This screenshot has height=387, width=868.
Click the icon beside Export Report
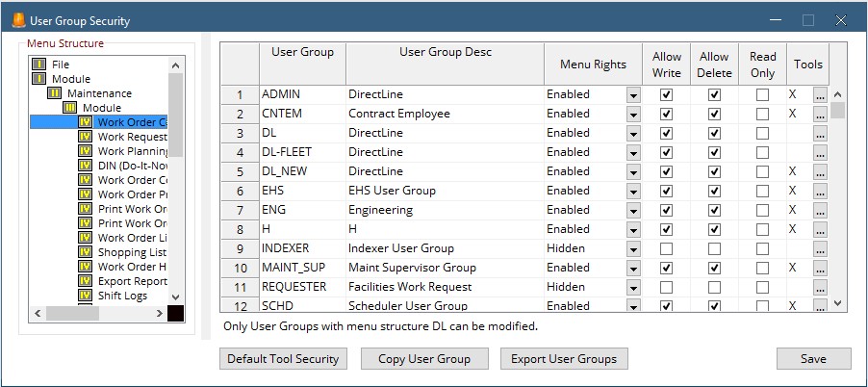pyautogui.click(x=86, y=281)
